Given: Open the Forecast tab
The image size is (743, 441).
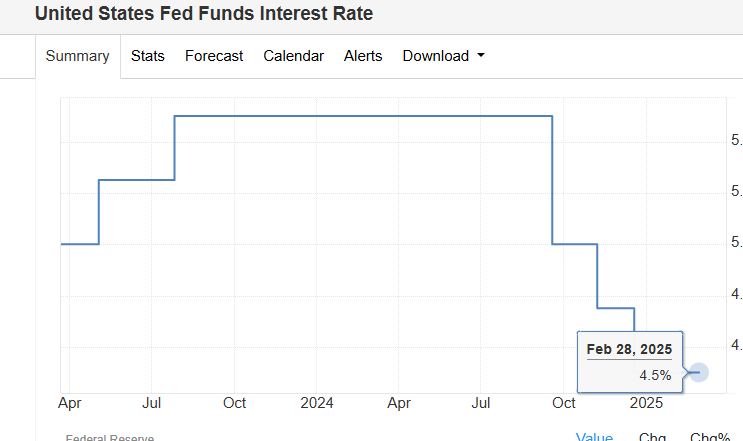Looking at the screenshot, I should (x=214, y=56).
